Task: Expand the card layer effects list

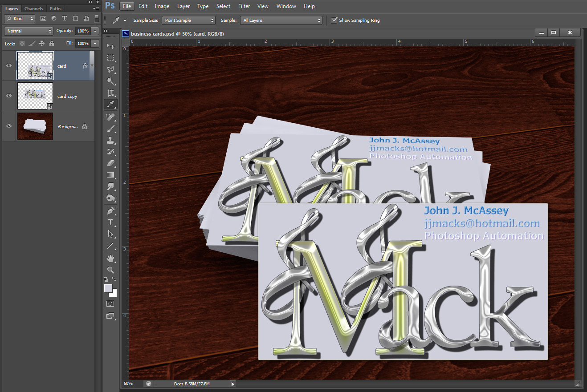Action: tap(92, 66)
